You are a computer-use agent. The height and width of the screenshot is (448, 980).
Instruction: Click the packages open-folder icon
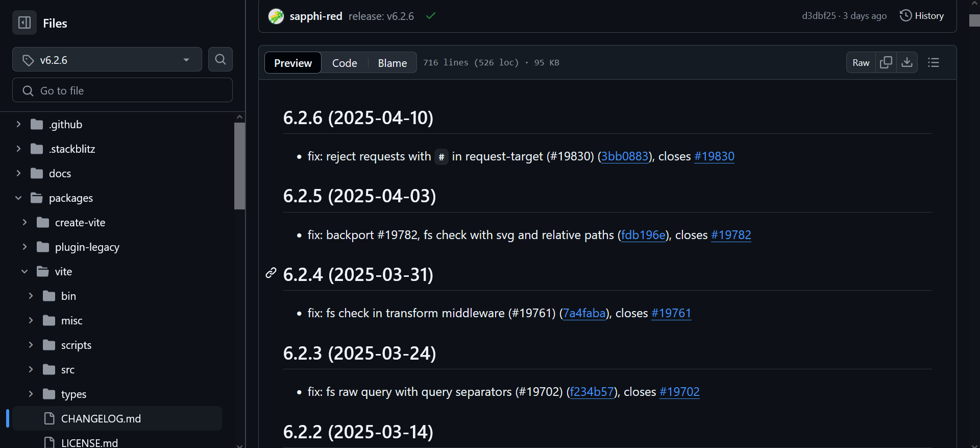coord(37,198)
